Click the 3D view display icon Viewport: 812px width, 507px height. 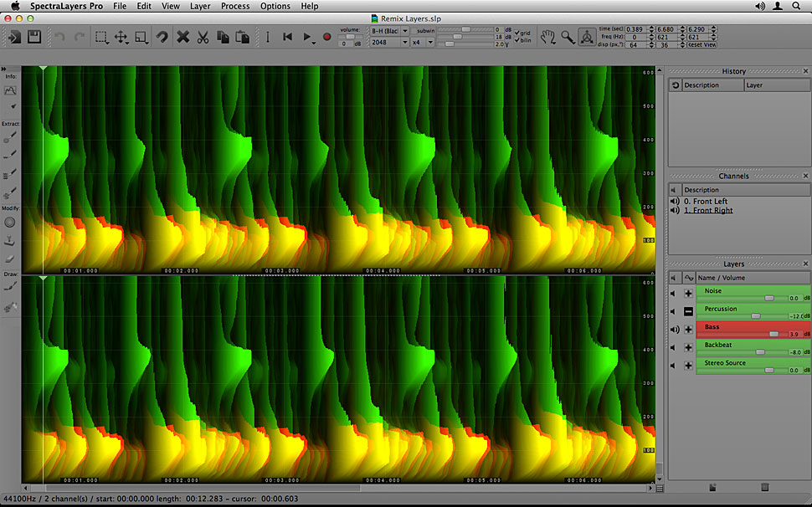588,36
